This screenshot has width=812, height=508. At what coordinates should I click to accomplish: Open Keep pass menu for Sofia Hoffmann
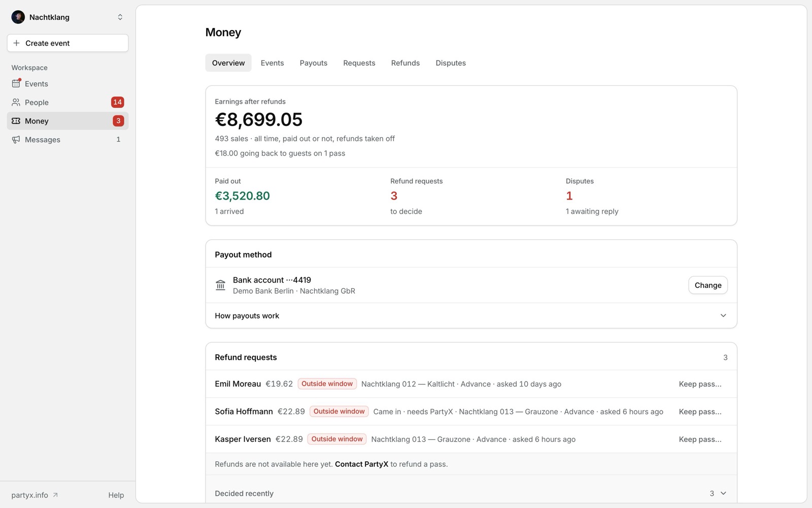click(x=700, y=411)
